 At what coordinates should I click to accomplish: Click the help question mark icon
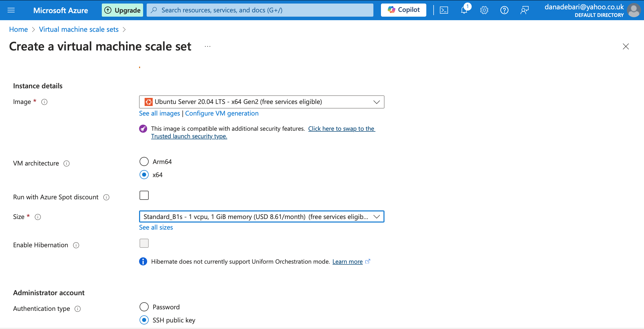[504, 10]
